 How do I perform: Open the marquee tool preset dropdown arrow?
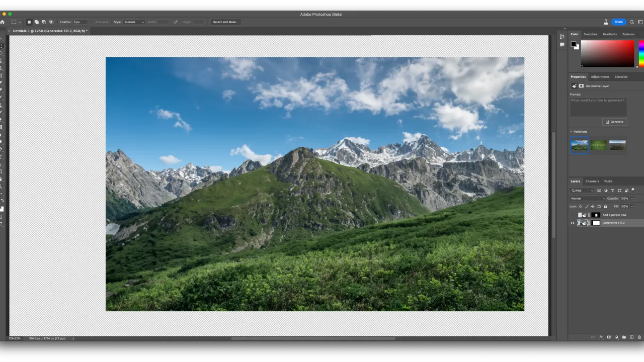(x=20, y=22)
